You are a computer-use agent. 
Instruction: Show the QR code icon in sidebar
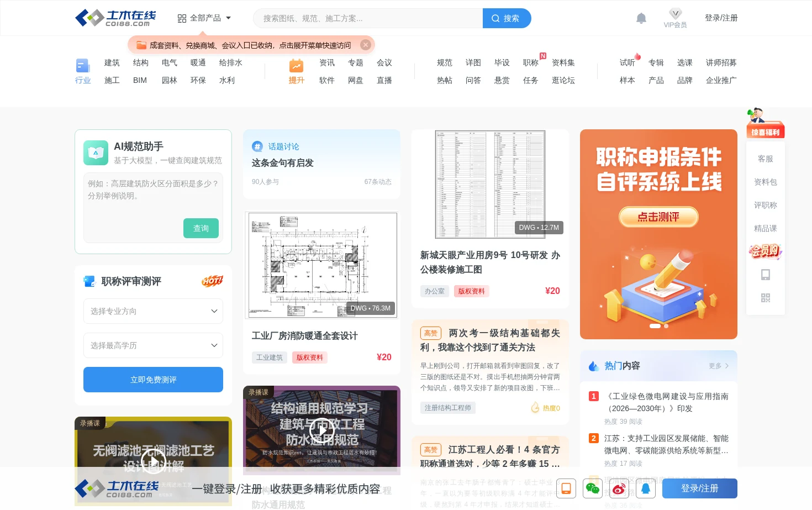pyautogui.click(x=766, y=298)
